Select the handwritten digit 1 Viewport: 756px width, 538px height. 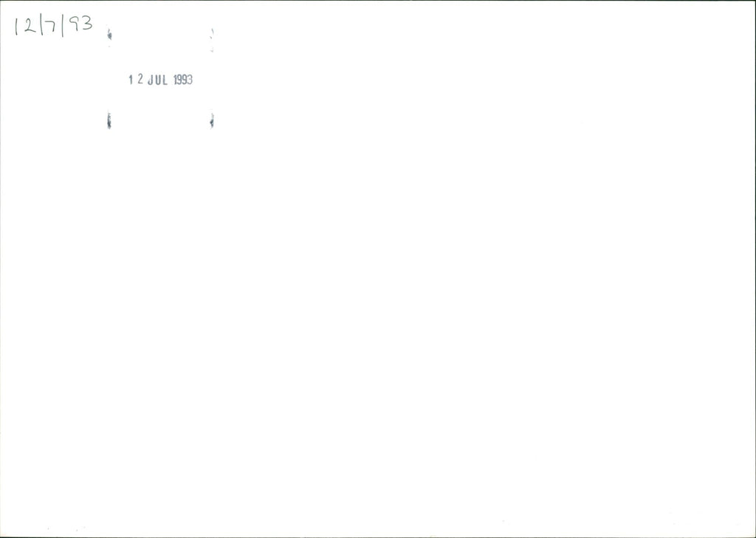pos(16,27)
